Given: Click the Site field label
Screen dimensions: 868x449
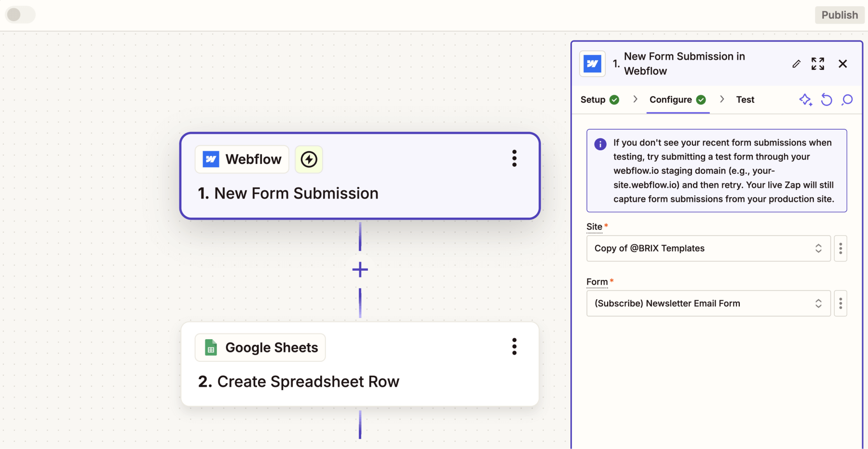Looking at the screenshot, I should coord(594,226).
